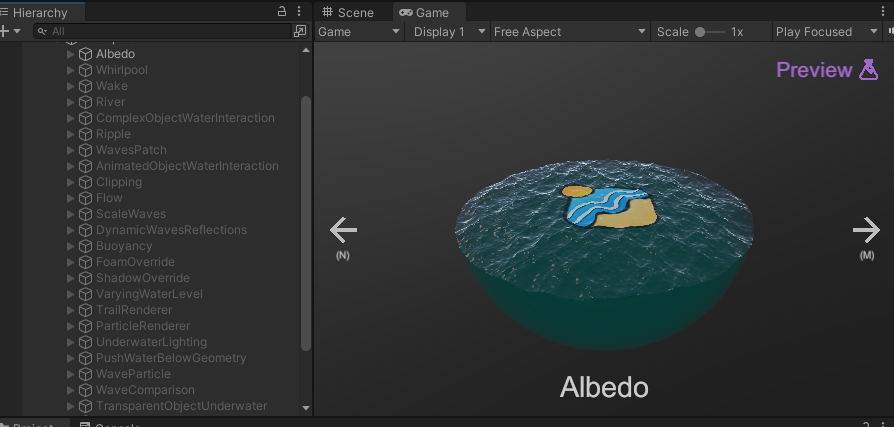Click the cube icon next to TrailRenderer
The height and width of the screenshot is (427, 894).
pyautogui.click(x=86, y=310)
